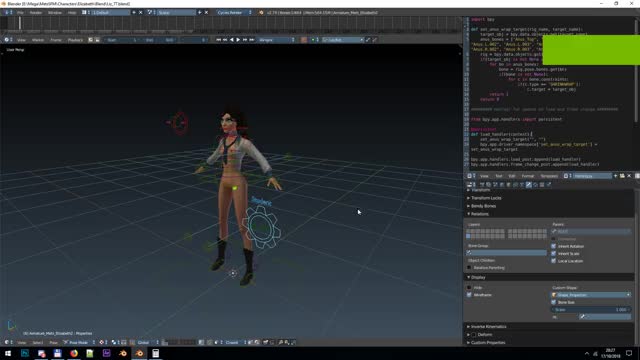Open Firefox from the taskbar
640x360 pixels.
74,353
